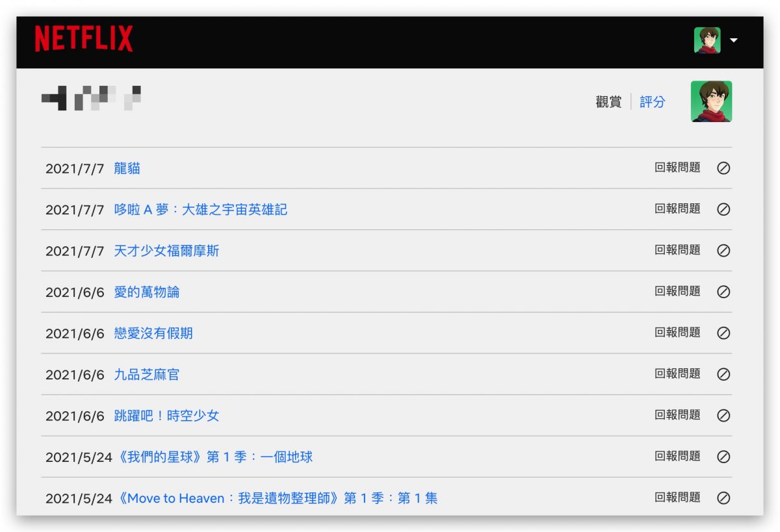
Task: Open the 跳躍吧！時空少女 link
Action: coord(167,416)
